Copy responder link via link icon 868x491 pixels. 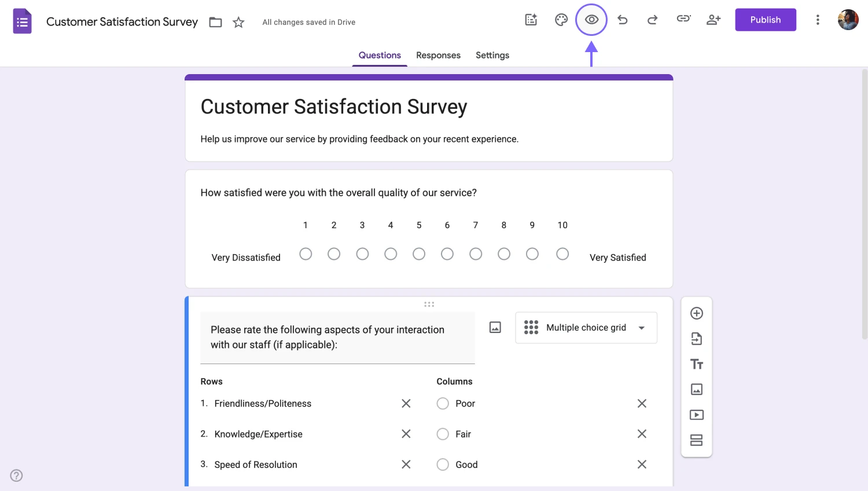pyautogui.click(x=683, y=19)
